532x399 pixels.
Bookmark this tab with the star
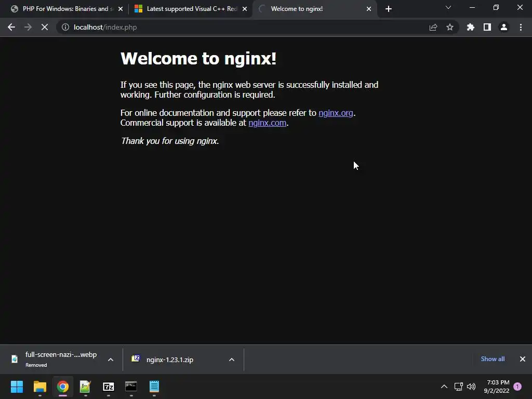449,27
